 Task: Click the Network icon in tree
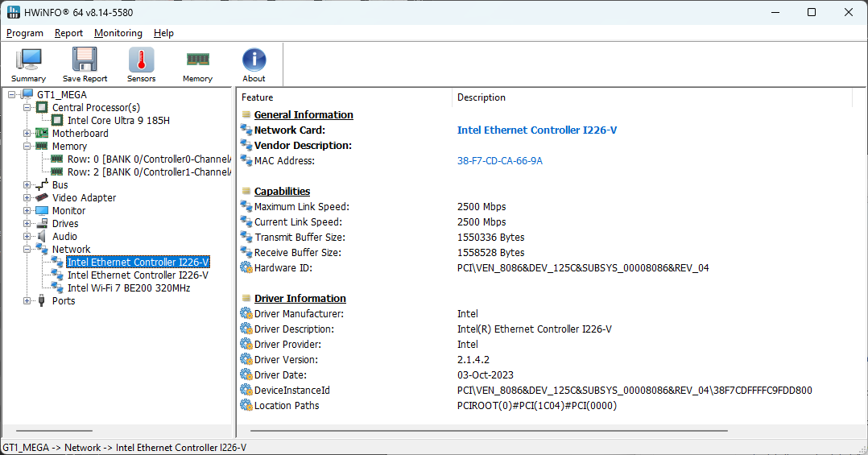coord(42,249)
